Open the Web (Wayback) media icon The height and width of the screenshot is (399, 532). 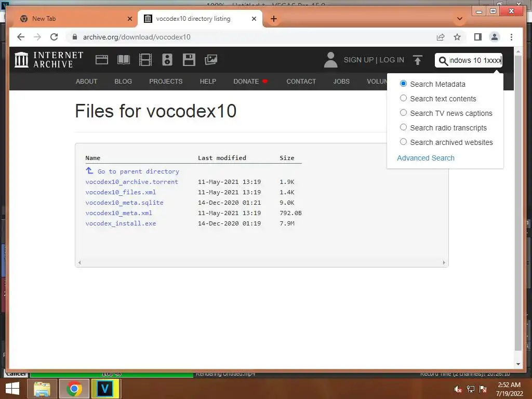point(101,60)
